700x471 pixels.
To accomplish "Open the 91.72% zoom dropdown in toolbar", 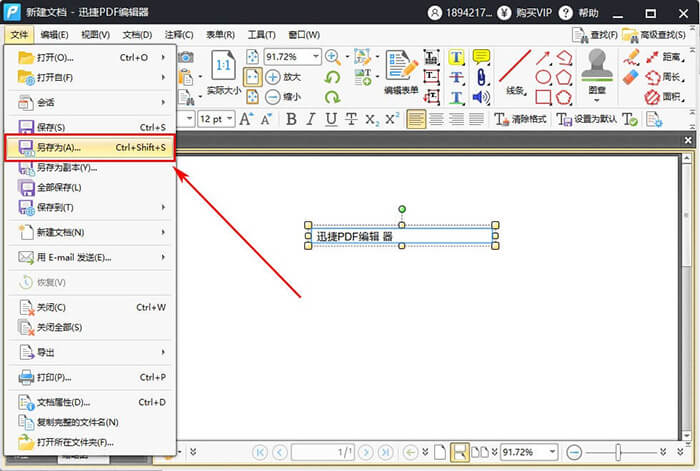I will coord(316,57).
